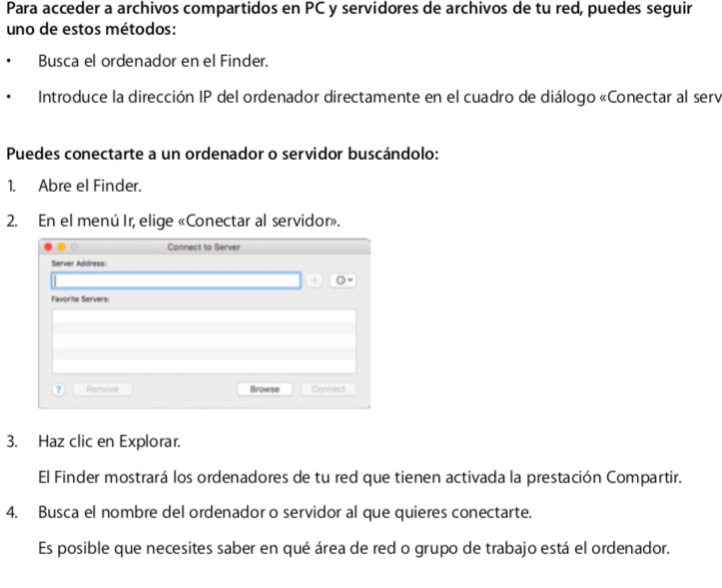Click the Browse button in Connect to Server
The height and width of the screenshot is (588, 722).
pos(265,389)
